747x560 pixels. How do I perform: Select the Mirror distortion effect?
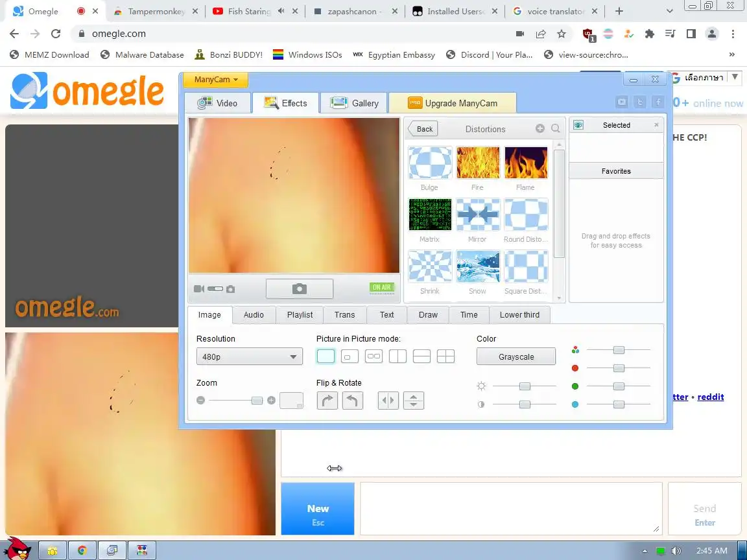tap(478, 215)
